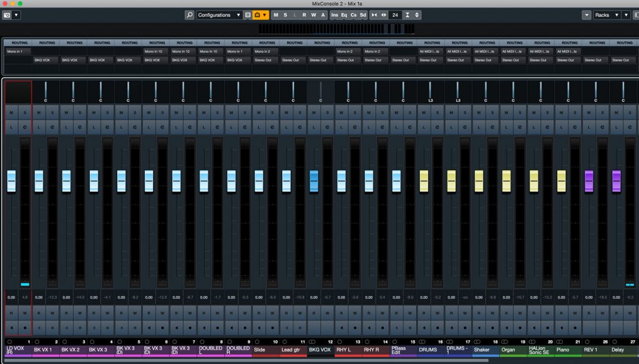Open channel search with the magnifying glass icon

click(189, 14)
